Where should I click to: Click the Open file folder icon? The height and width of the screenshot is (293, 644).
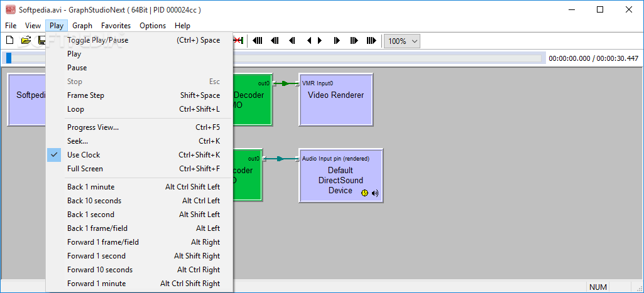[26, 40]
